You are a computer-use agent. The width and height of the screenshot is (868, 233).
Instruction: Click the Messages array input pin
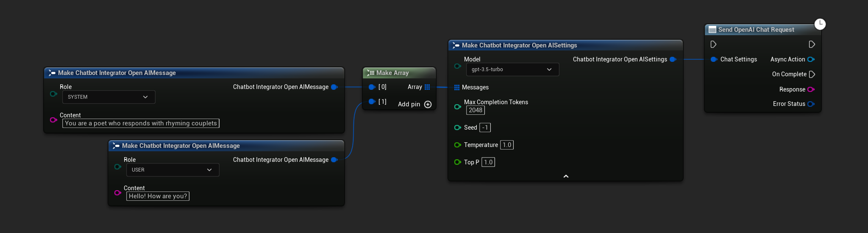[x=456, y=87]
